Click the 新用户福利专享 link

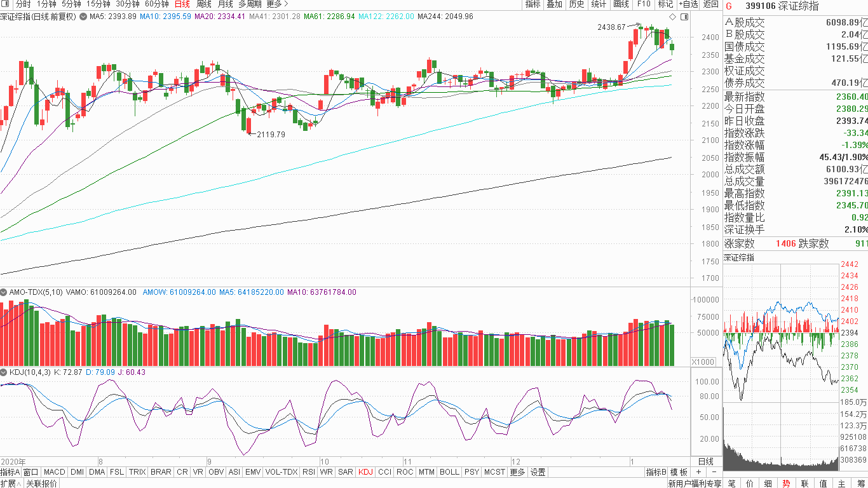click(694, 483)
